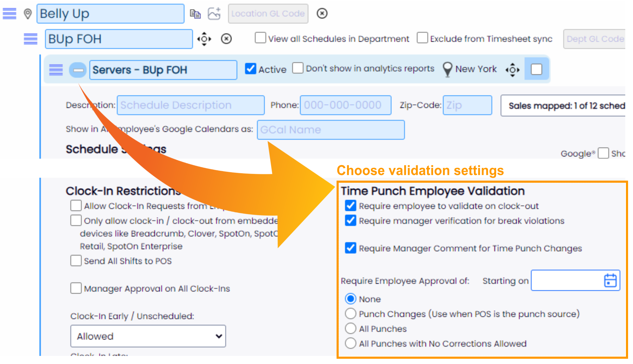Check Manager Approval on All Clock-Ins

coord(76,288)
